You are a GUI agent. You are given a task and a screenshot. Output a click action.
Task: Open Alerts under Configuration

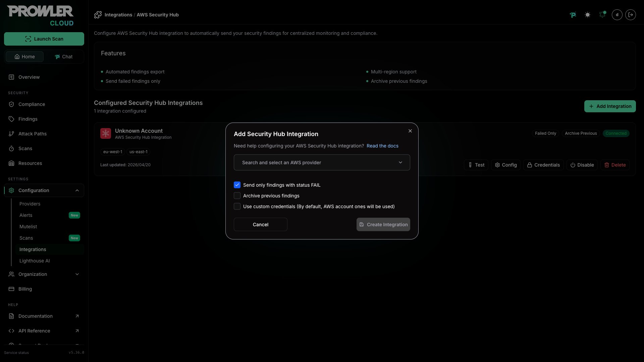click(x=26, y=215)
